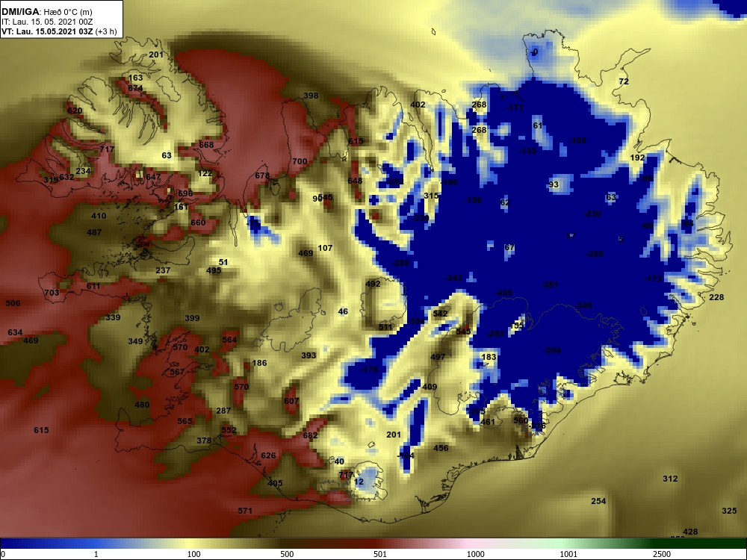Click the map value 339
This screenshot has height=560, width=747.
point(113,317)
